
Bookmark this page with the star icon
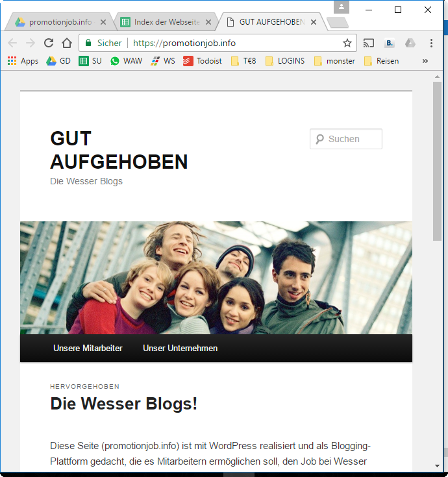tap(347, 43)
